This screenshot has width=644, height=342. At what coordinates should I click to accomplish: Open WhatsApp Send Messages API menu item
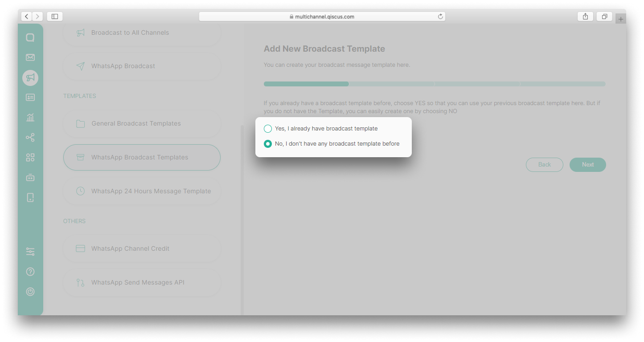[142, 282]
